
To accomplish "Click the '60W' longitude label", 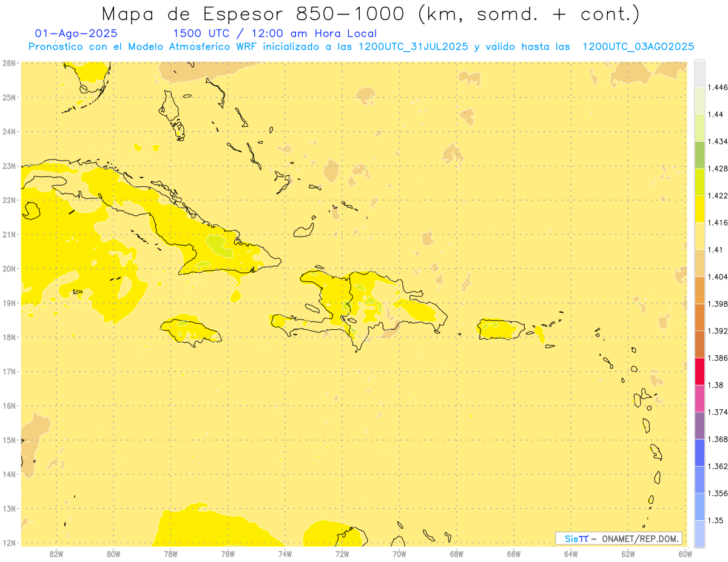I will (685, 554).
